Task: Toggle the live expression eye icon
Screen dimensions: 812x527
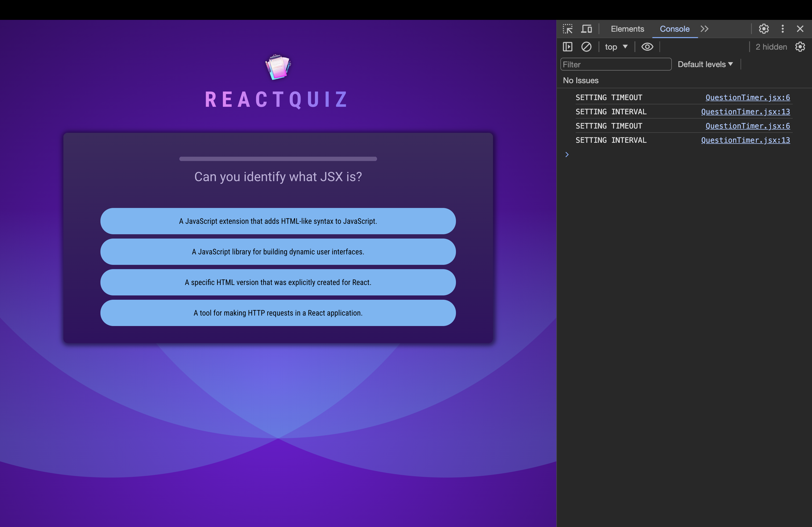Action: point(647,47)
